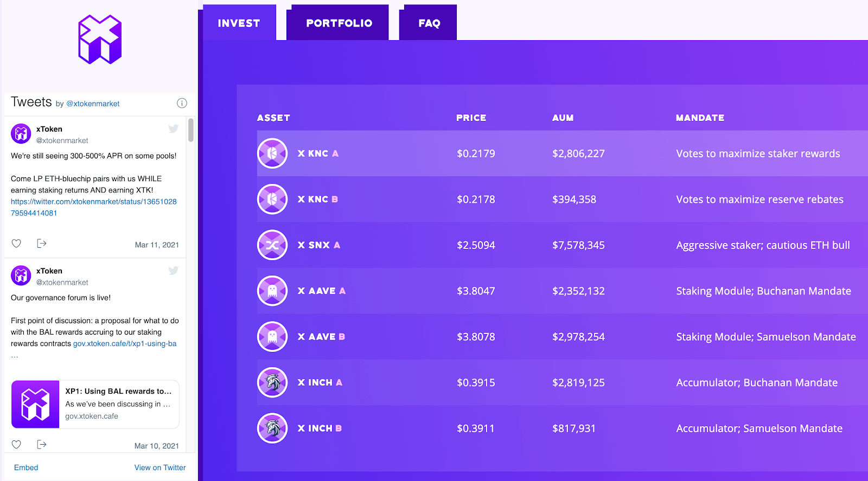Click the X SNX A token icon

click(272, 245)
